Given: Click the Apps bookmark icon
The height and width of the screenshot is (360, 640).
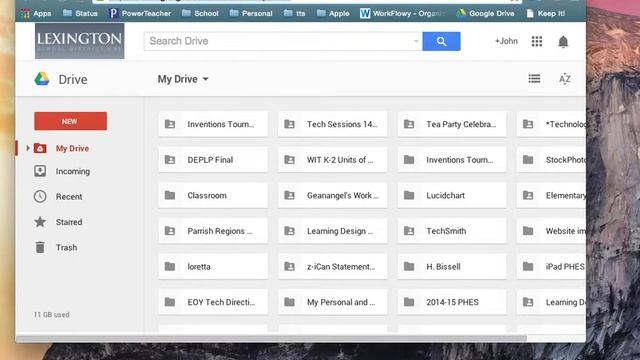Looking at the screenshot, I should (25, 13).
